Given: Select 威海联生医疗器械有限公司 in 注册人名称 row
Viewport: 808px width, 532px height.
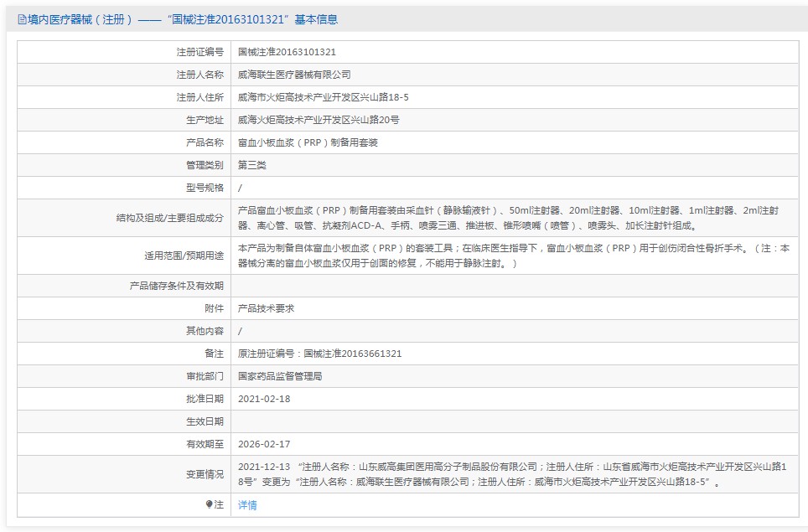Looking at the screenshot, I should 294,75.
